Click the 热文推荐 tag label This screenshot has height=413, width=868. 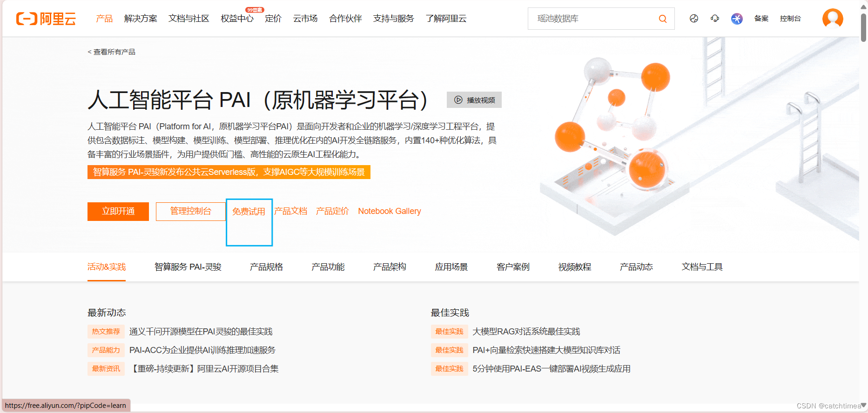[x=106, y=332]
